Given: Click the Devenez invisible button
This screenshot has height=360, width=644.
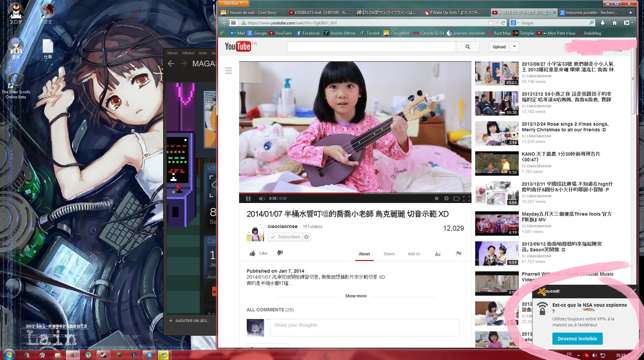Looking at the screenshot, I should pyautogui.click(x=577, y=339).
